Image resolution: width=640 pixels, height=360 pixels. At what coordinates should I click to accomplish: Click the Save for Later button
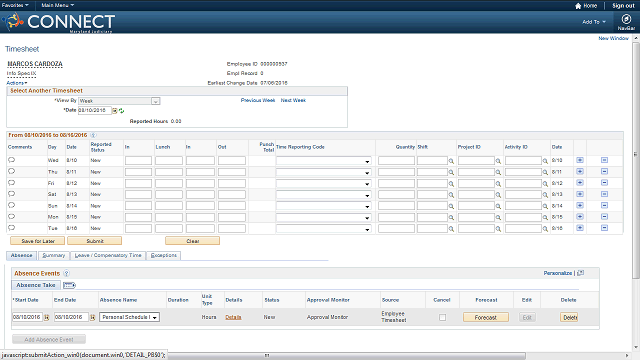point(38,241)
